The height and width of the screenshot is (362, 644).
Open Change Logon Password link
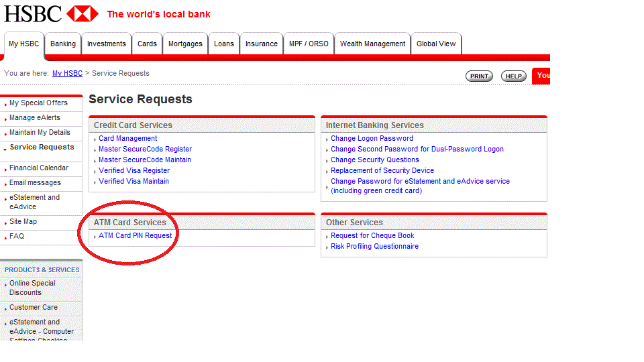coord(372,138)
